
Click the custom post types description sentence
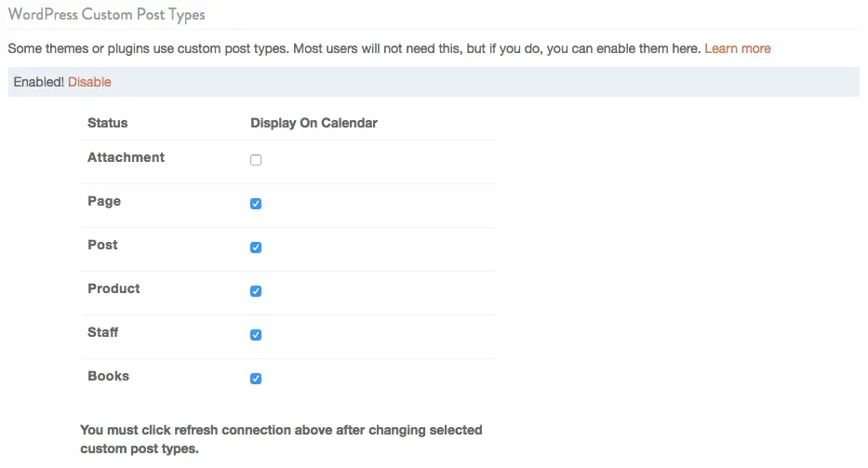(354, 48)
